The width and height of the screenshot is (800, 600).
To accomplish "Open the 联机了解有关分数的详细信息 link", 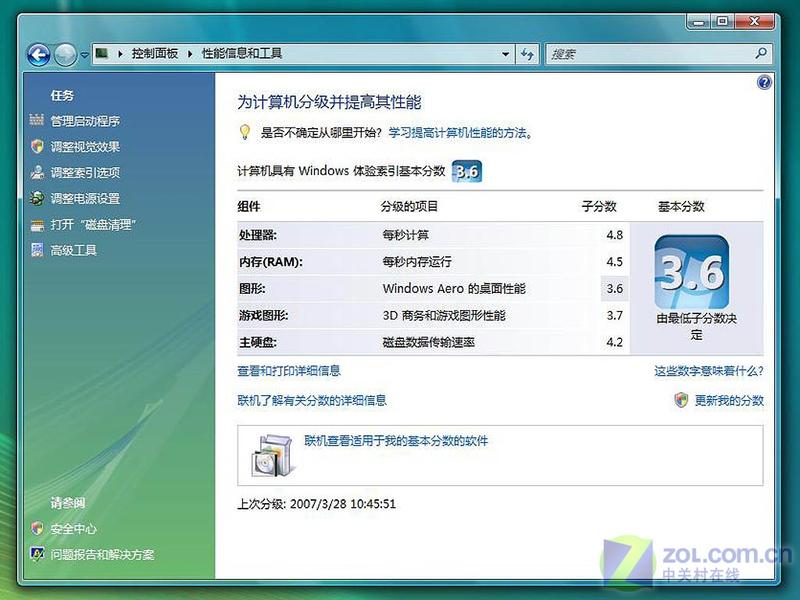I will [312, 401].
